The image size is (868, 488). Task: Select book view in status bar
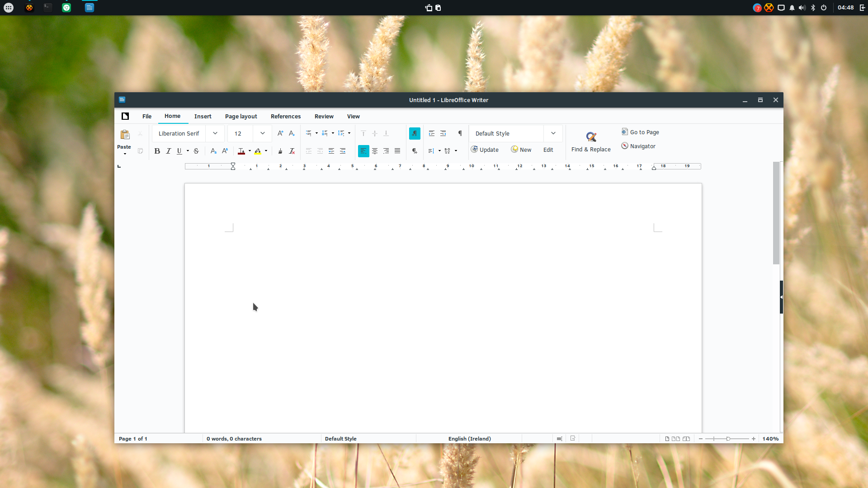[x=686, y=439]
